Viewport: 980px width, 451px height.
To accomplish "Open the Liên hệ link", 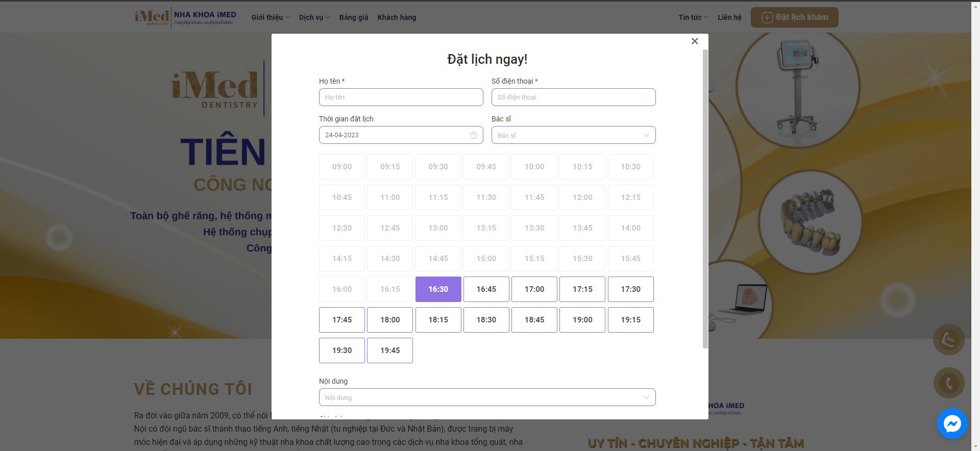I will 729,17.
